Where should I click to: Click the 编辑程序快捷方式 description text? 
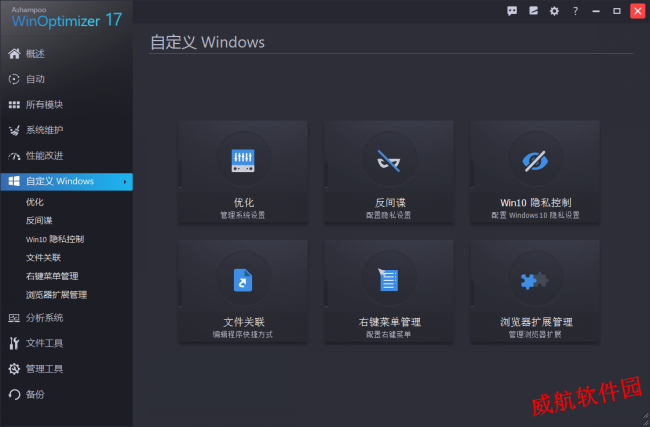(x=243, y=335)
